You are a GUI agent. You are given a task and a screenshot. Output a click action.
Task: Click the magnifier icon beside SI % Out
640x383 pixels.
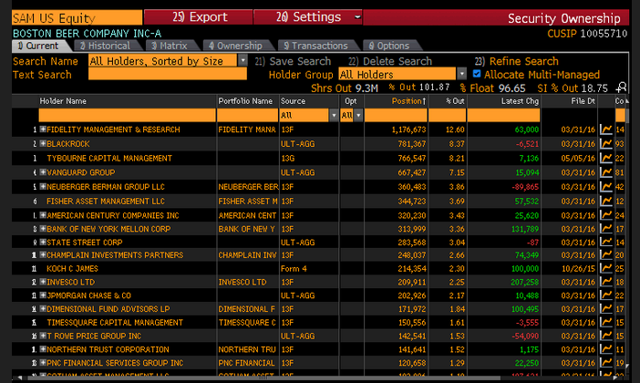621,87
